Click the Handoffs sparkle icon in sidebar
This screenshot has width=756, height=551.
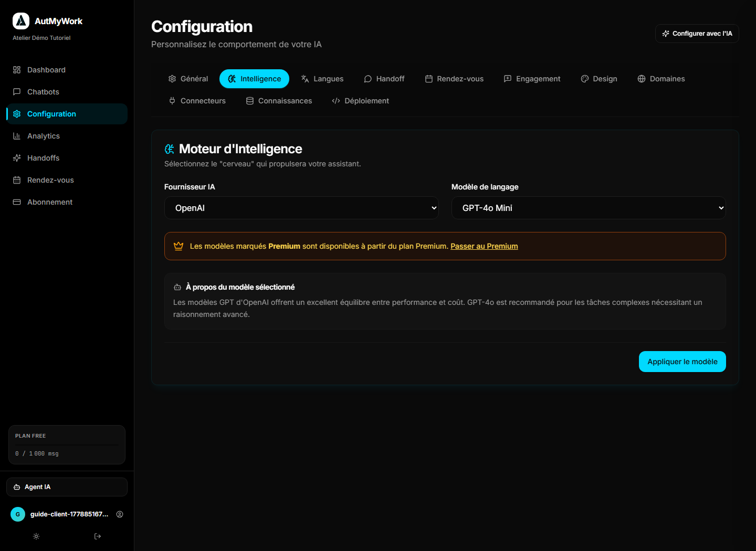click(17, 158)
